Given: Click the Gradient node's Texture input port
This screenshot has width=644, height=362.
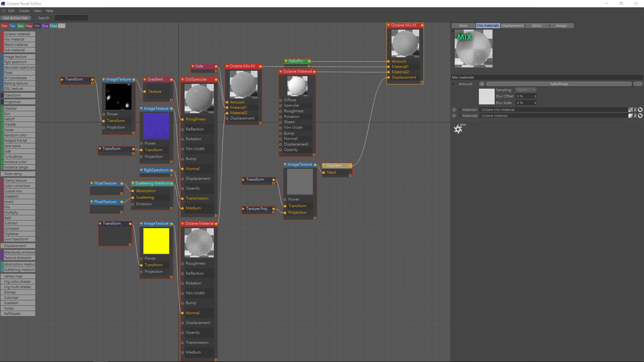Looking at the screenshot, I should pyautogui.click(x=145, y=92).
